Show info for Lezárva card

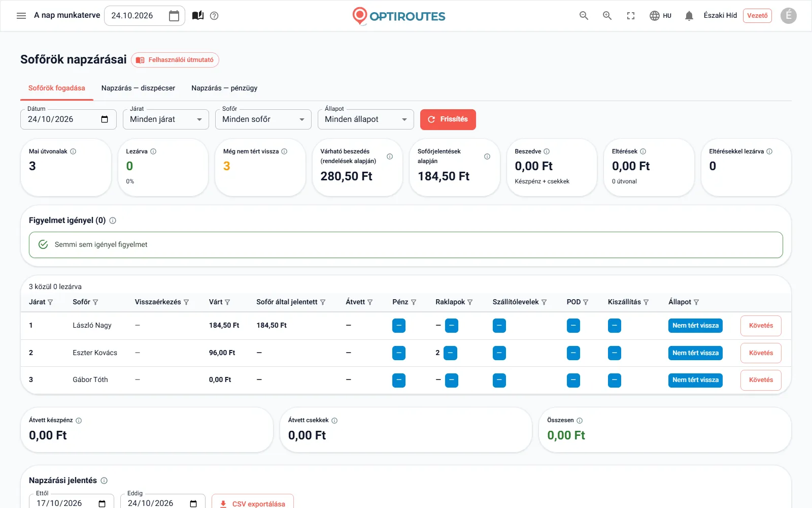pyautogui.click(x=153, y=151)
